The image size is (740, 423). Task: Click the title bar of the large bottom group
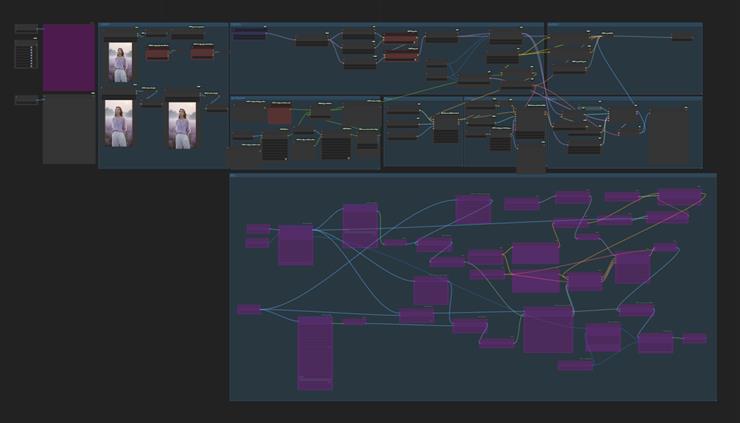click(472, 177)
